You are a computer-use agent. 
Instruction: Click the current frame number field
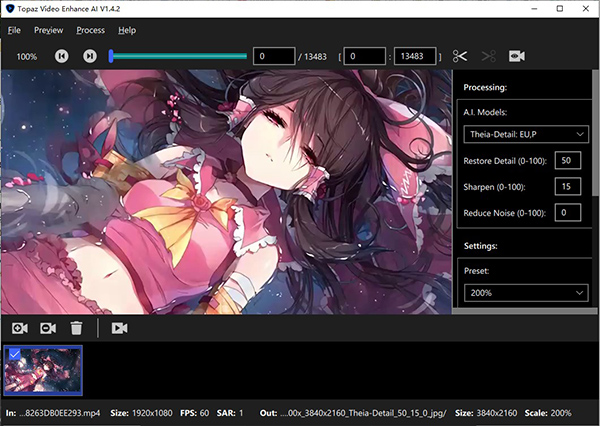274,56
